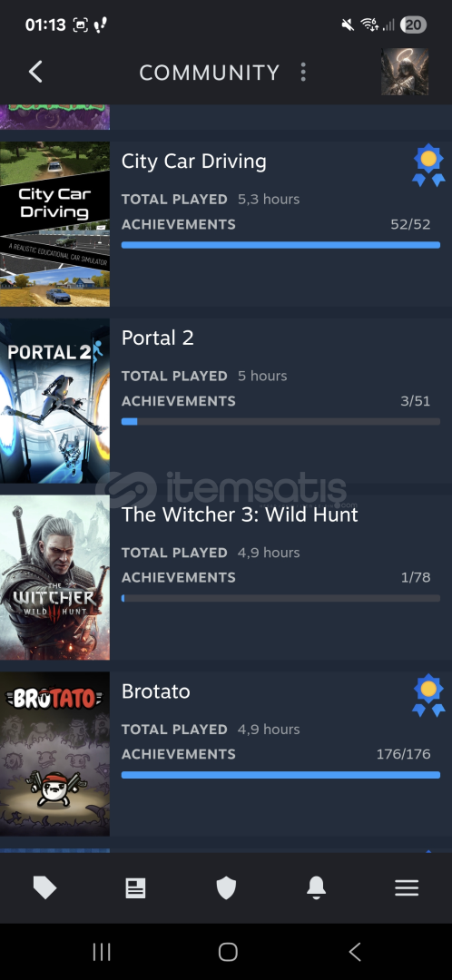Open The Witcher 3: Wild Hunt title
452x980 pixels.
(240, 514)
